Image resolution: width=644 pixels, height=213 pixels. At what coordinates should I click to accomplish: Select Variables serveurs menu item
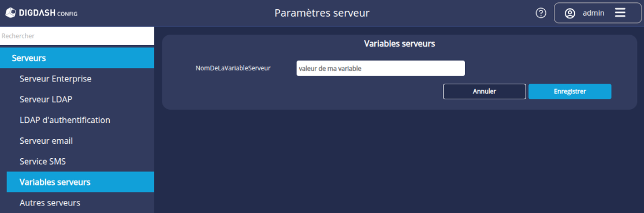(x=80, y=182)
